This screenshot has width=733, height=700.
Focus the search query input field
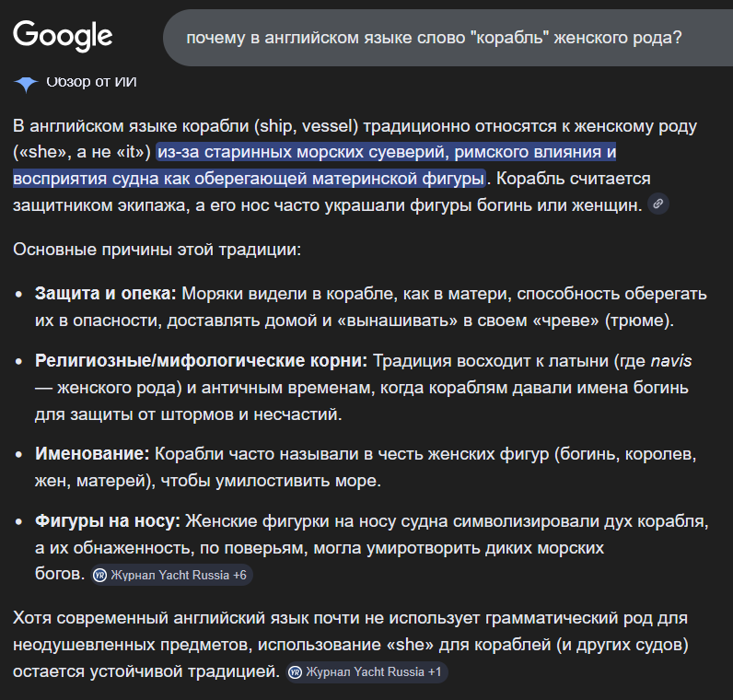pyautogui.click(x=433, y=38)
